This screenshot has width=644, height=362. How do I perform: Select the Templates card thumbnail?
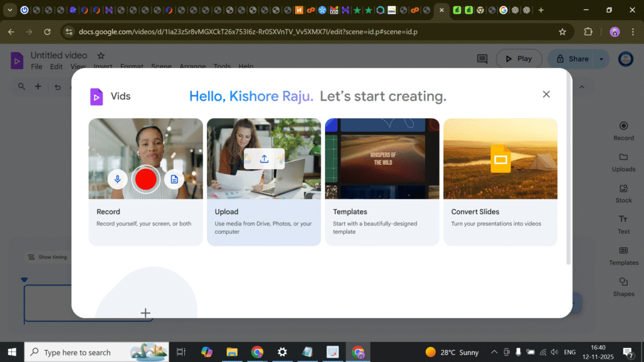point(382,158)
